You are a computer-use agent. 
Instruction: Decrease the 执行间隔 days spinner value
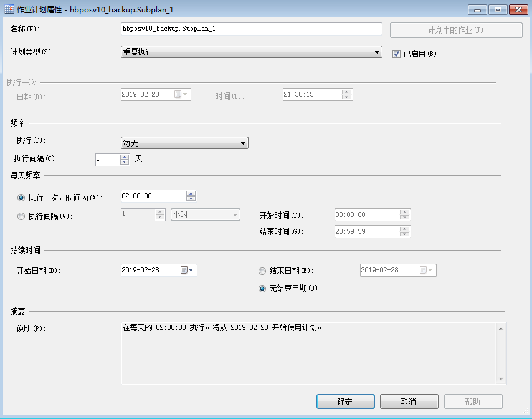click(125, 162)
